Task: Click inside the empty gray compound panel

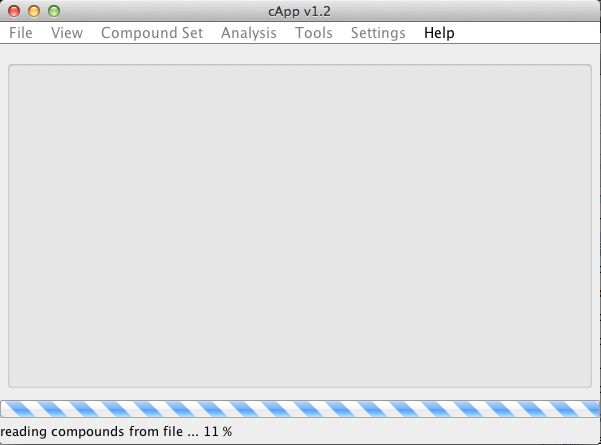Action: [x=300, y=226]
